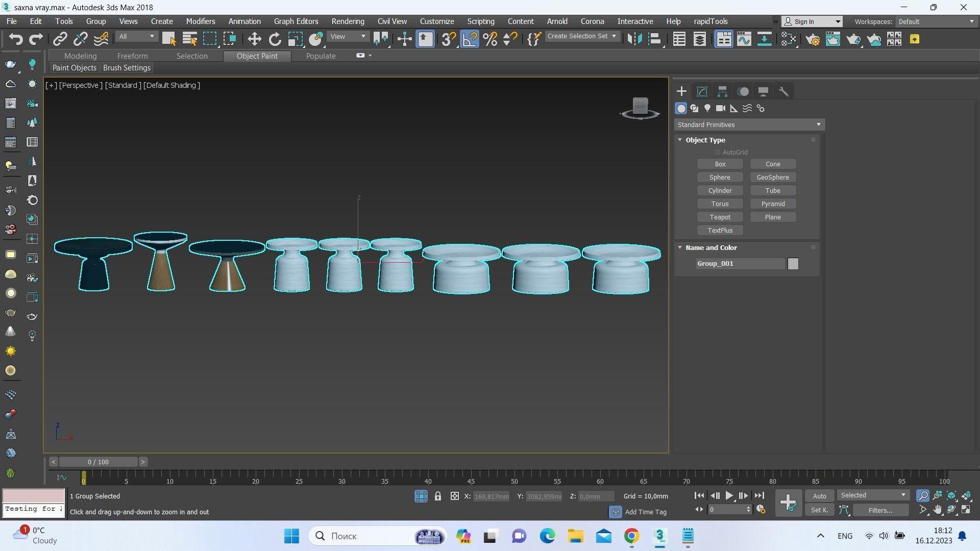Toggle Absolute/Offset transform mode icon
The height and width of the screenshot is (551, 980).
(x=455, y=496)
